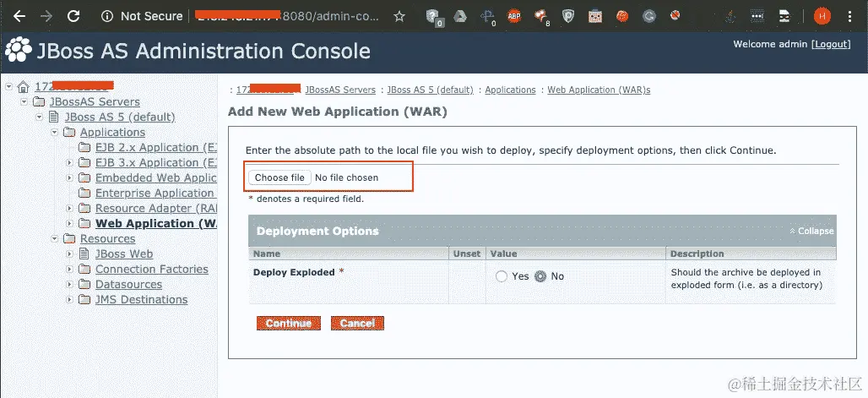Screen dimensions: 868x398
Task: Open the grey G extension icon
Action: (649, 17)
